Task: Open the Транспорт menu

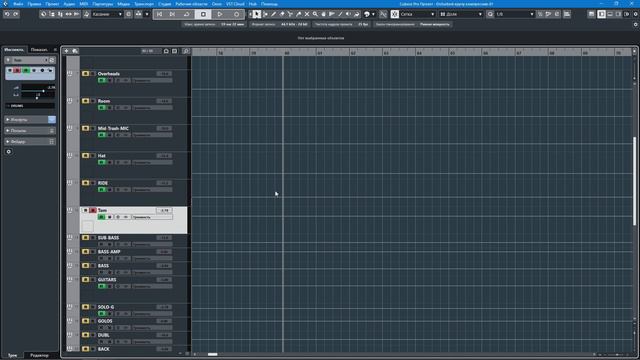Action: [144, 4]
